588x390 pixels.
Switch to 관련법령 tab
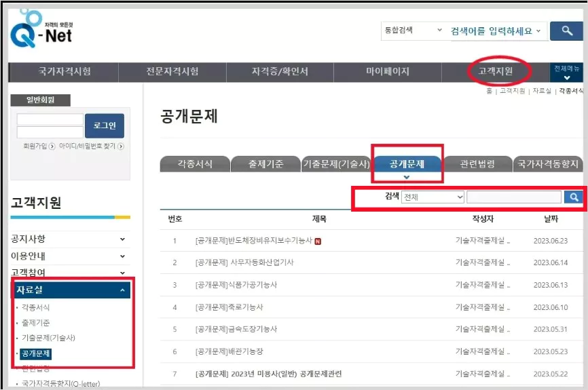coord(477,164)
